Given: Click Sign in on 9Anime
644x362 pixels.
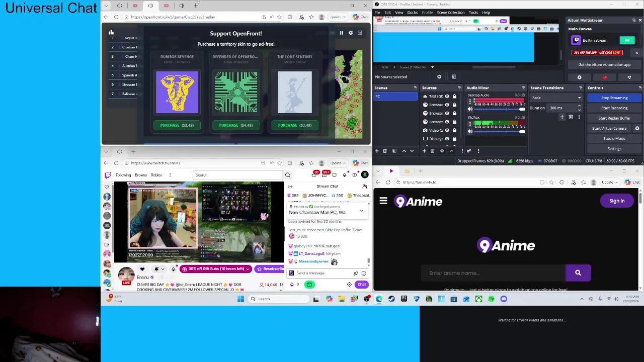Looking at the screenshot, I should point(617,201).
